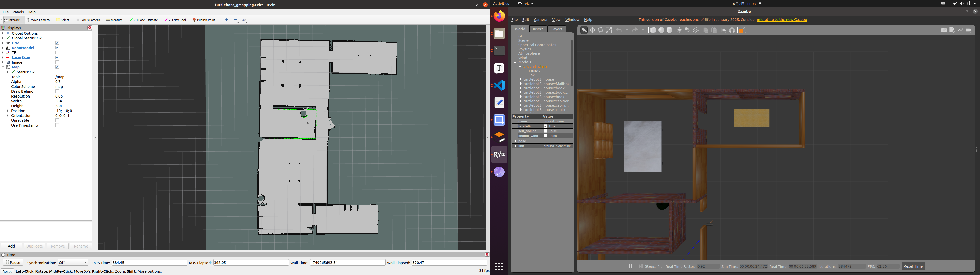Viewport: 980px width, 275px height.
Task: Open the Synchronization dropdown
Action: click(x=73, y=263)
